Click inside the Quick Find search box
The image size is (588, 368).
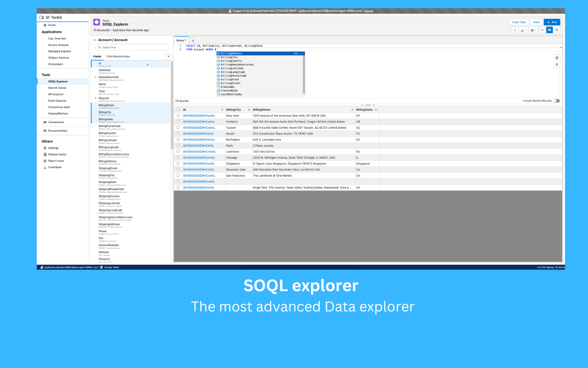pos(131,47)
